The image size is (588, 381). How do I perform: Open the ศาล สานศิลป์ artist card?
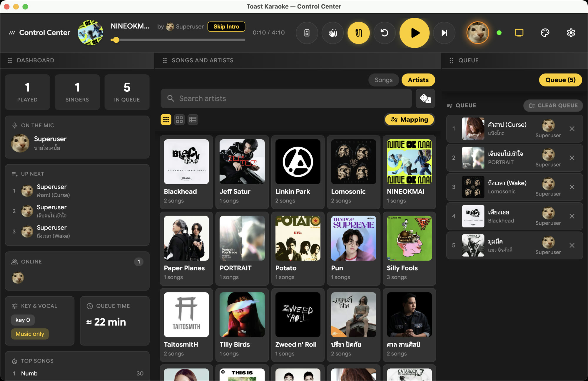click(409, 325)
